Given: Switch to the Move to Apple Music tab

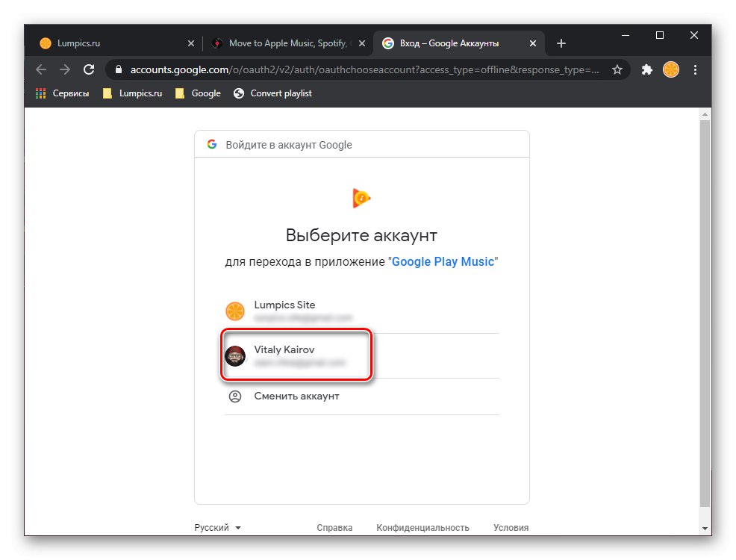Looking at the screenshot, I should 287,43.
